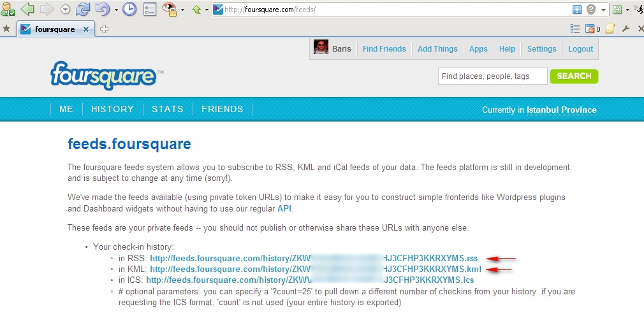Open the Apps link
Image resolution: width=644 pixels, height=330 pixels.
[478, 49]
